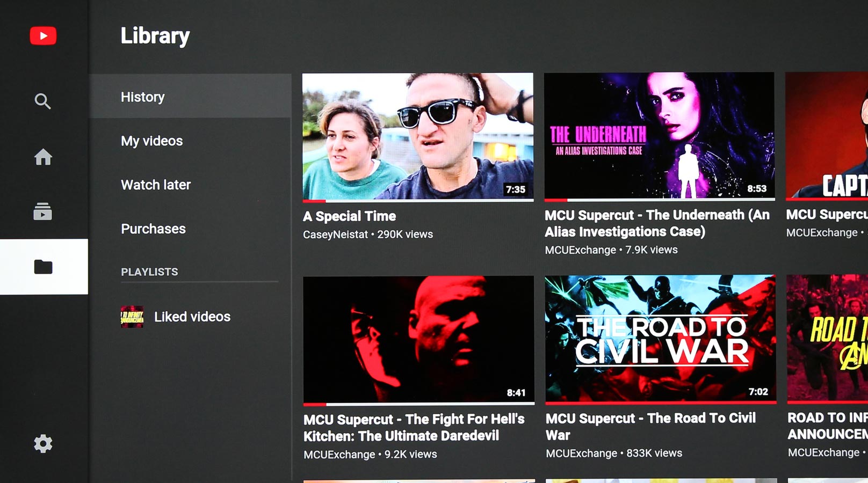Image resolution: width=868 pixels, height=483 pixels.
Task: Click the 7:02 duration badge
Action: click(758, 392)
